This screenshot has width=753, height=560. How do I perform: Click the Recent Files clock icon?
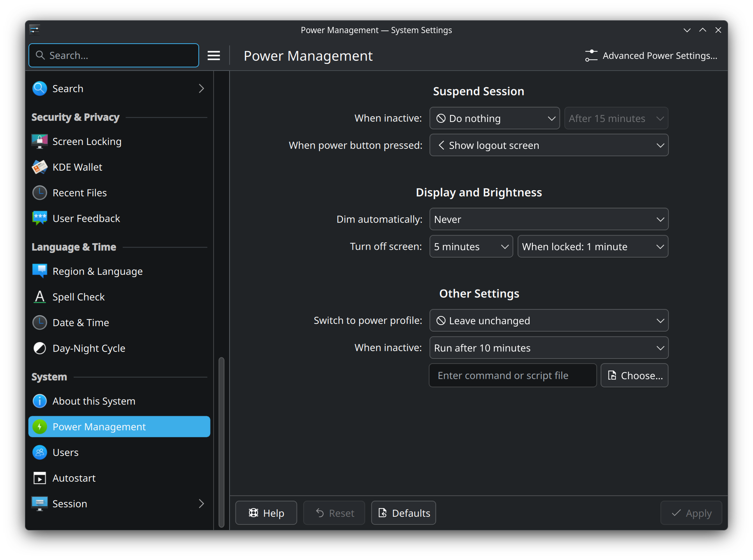(39, 193)
